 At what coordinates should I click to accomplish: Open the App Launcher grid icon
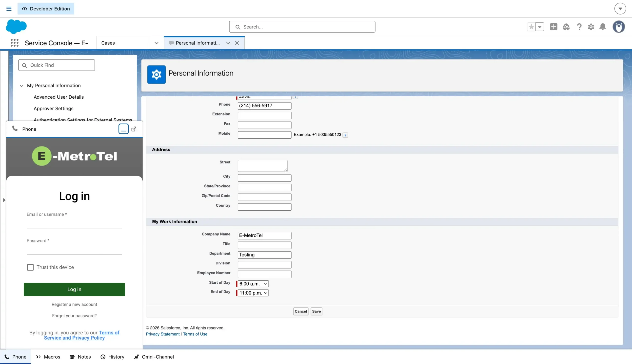point(15,43)
